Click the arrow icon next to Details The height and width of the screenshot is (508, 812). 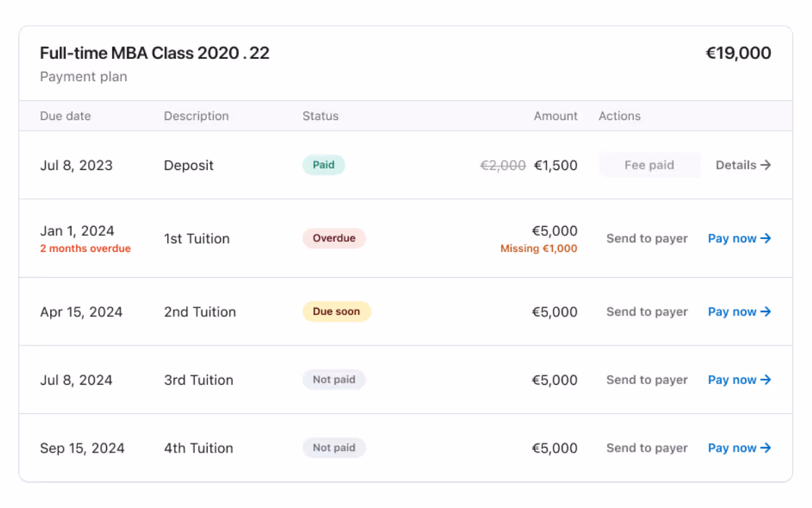766,165
